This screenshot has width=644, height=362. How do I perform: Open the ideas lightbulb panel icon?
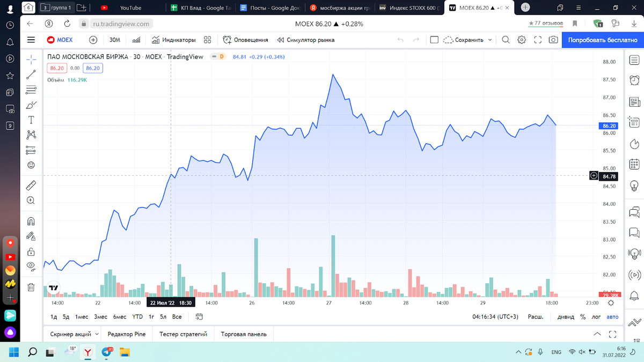635,186
